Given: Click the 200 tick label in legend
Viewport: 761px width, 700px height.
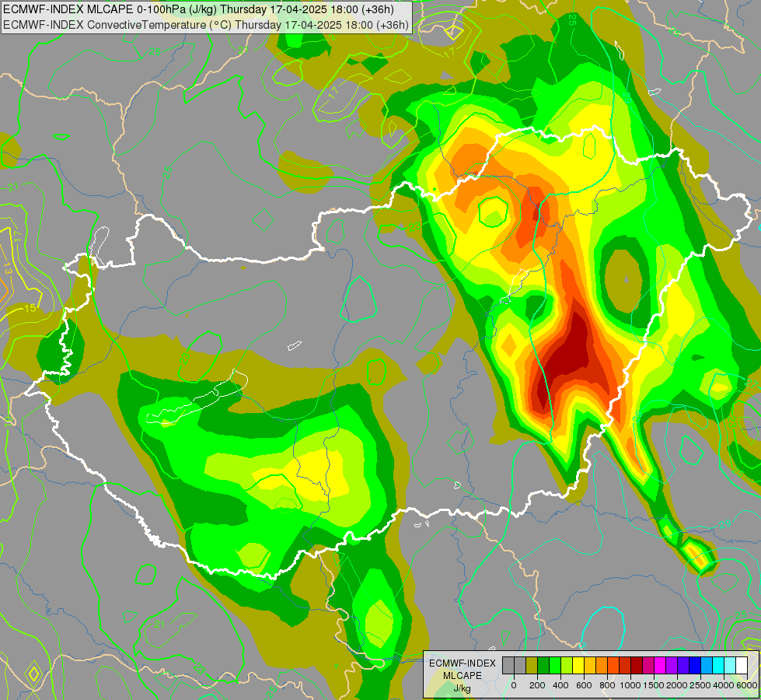Looking at the screenshot, I should [x=537, y=685].
